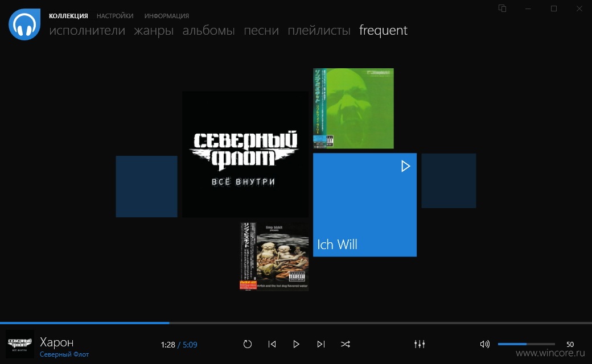This screenshot has height=364, width=592.
Task: Open the equalizer settings icon
Action: (420, 344)
